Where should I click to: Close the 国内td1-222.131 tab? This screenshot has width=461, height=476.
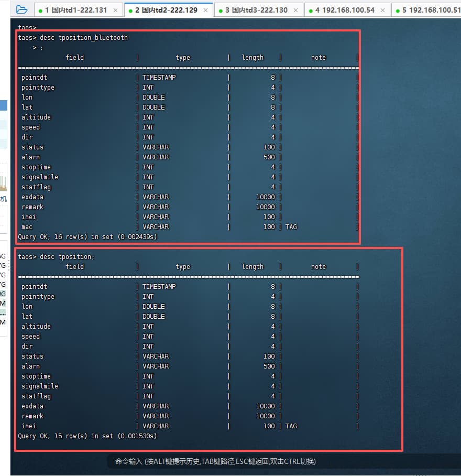115,10
